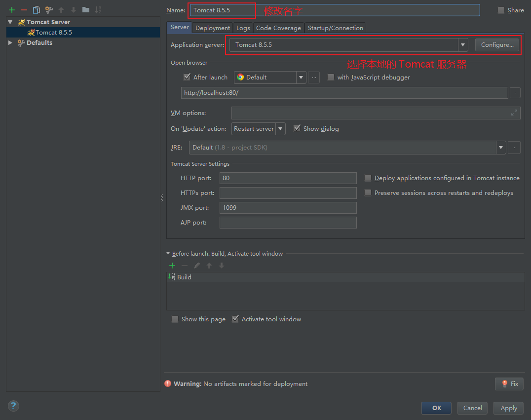The width and height of the screenshot is (531, 420).
Task: Disable the After launch checkbox
Action: [x=187, y=77]
